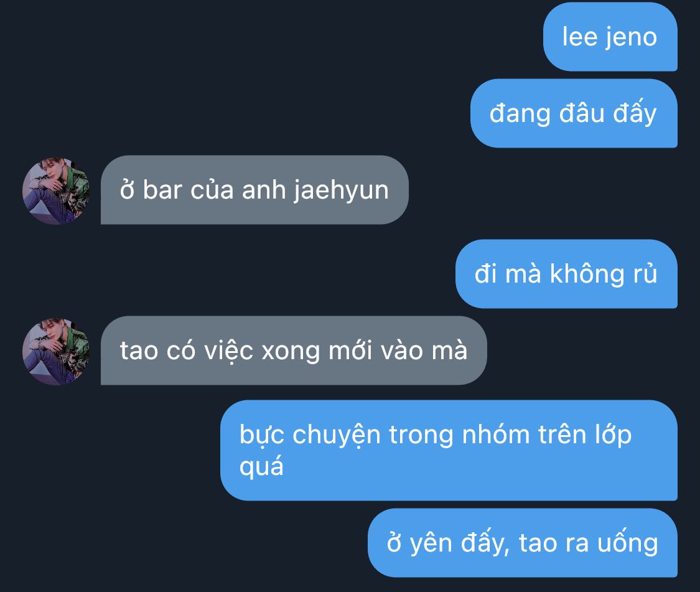The width and height of the screenshot is (700, 592).
Task: Click the word "jeno" in the top bubble
Action: [x=631, y=37]
